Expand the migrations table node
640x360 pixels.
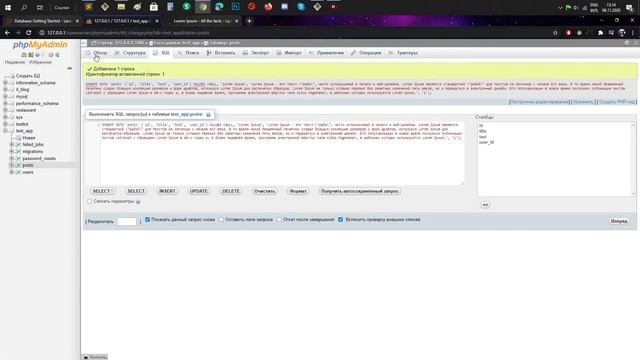point(12,151)
